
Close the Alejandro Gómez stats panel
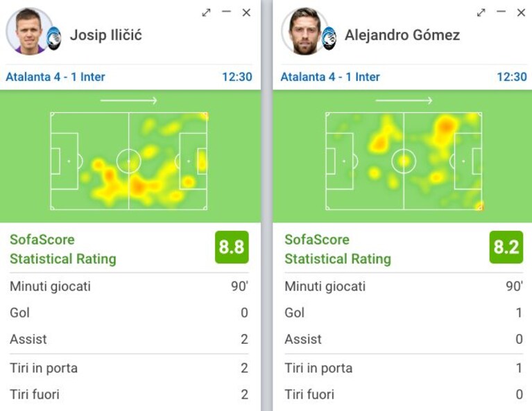point(521,12)
